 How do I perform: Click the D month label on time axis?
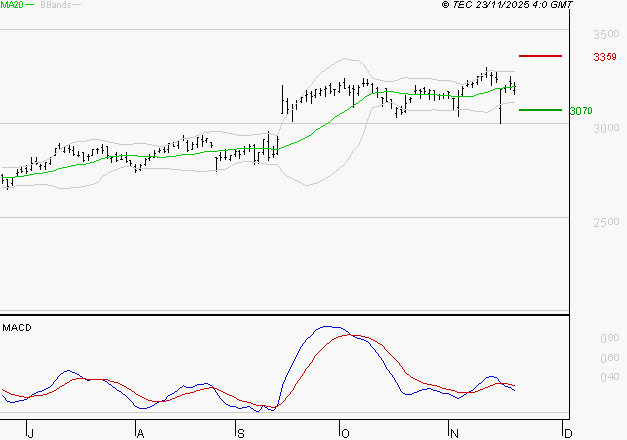(568, 434)
